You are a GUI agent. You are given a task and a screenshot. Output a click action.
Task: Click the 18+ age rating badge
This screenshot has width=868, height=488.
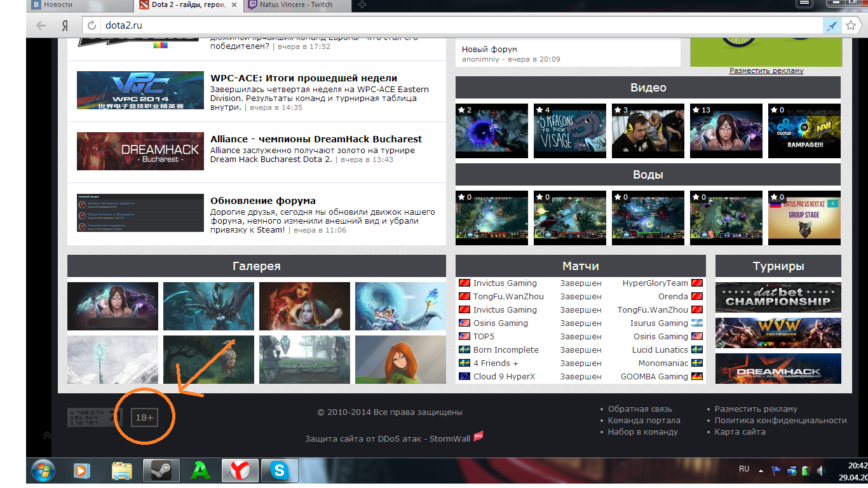(144, 417)
